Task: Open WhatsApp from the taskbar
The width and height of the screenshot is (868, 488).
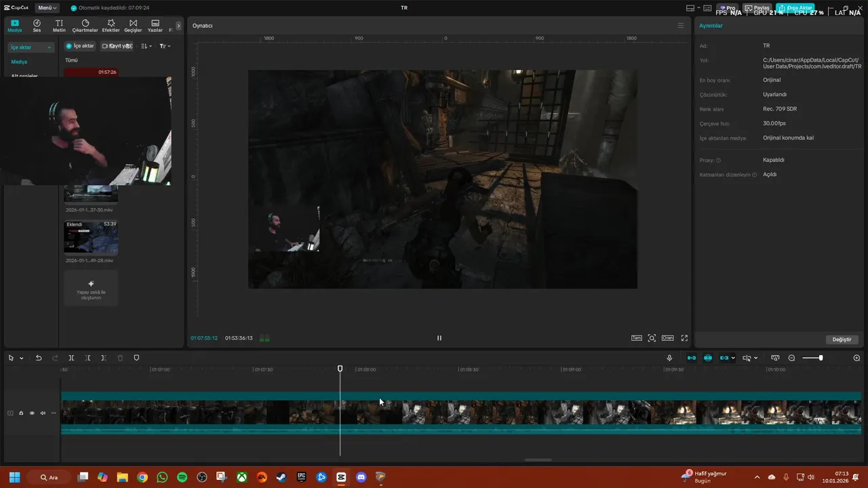Action: (x=162, y=477)
